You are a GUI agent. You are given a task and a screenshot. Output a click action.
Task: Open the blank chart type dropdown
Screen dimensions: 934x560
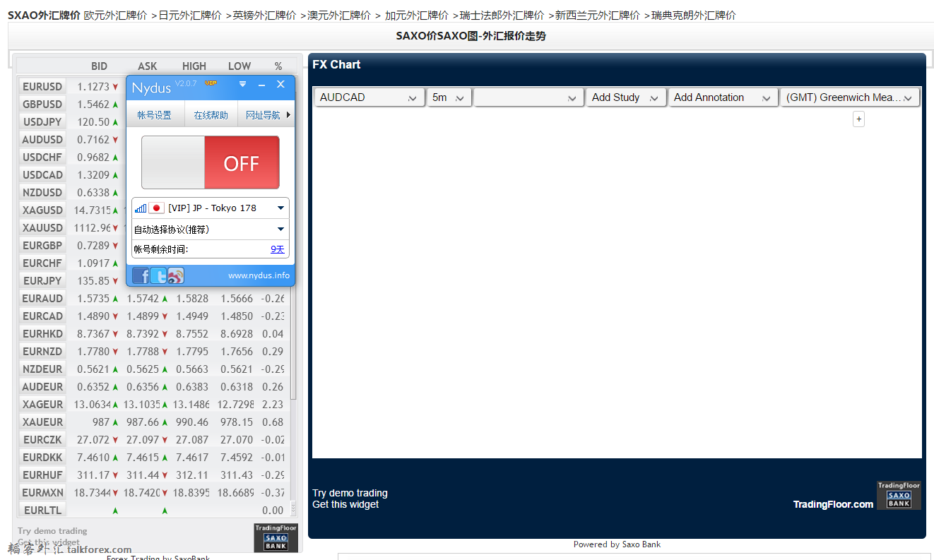[x=528, y=97]
